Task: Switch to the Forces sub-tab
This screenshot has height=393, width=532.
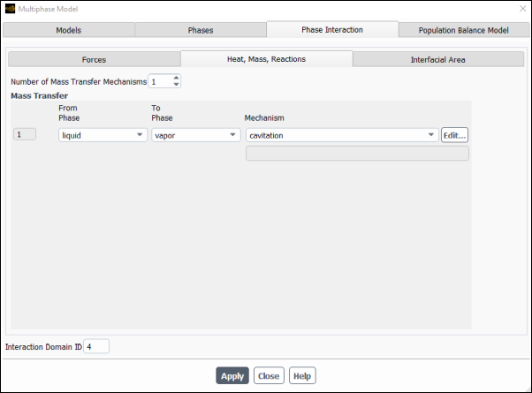Action: 94,60
